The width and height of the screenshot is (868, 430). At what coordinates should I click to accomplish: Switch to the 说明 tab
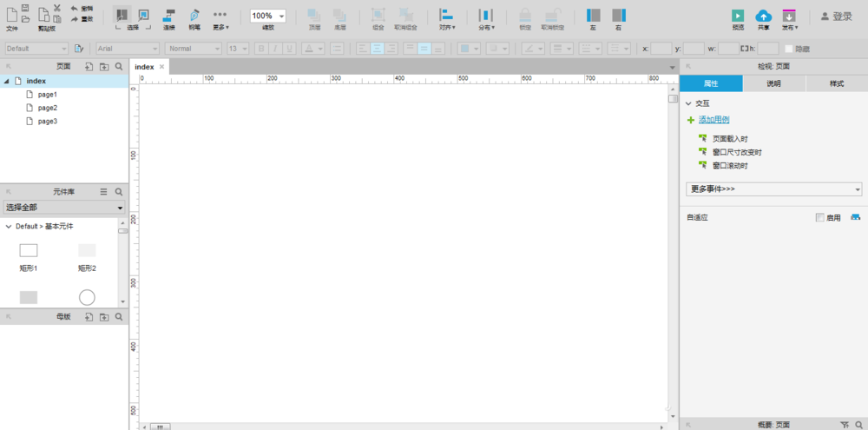pos(774,83)
